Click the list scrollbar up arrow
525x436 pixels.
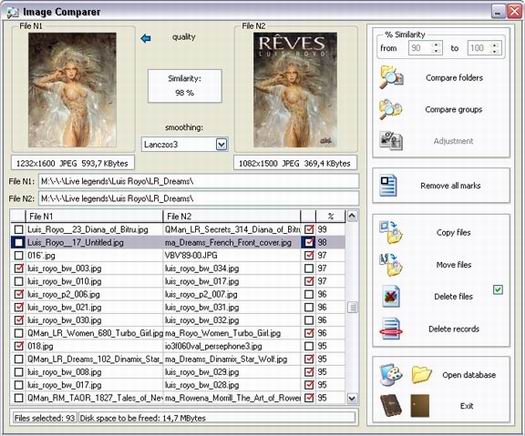pos(352,216)
